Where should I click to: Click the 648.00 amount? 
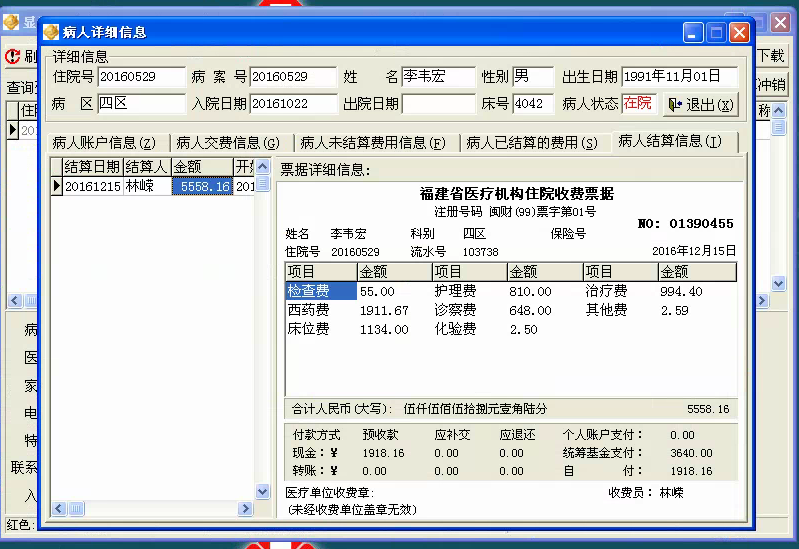click(x=530, y=310)
